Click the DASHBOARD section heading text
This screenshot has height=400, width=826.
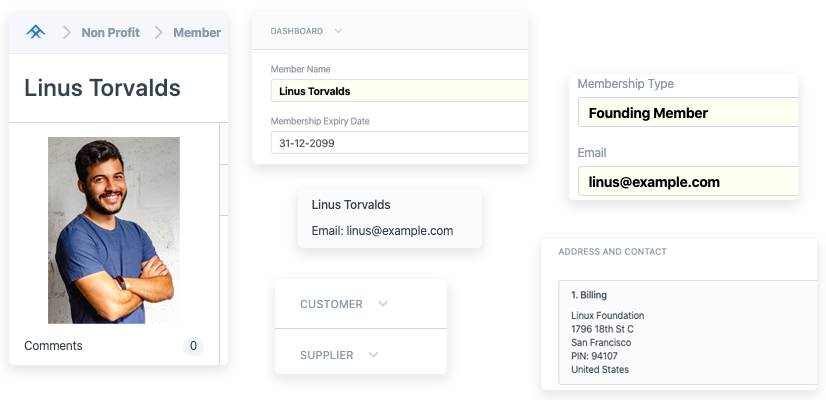click(296, 31)
